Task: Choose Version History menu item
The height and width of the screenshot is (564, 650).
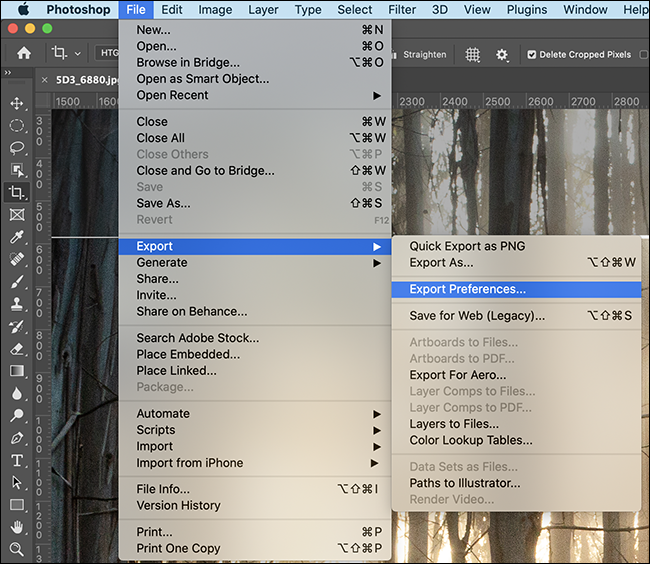Action: 255,506
